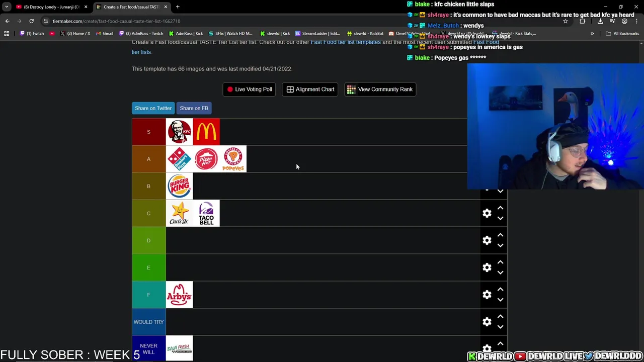Open the YouTube icon bookmark
The image size is (644, 362).
click(x=52, y=34)
